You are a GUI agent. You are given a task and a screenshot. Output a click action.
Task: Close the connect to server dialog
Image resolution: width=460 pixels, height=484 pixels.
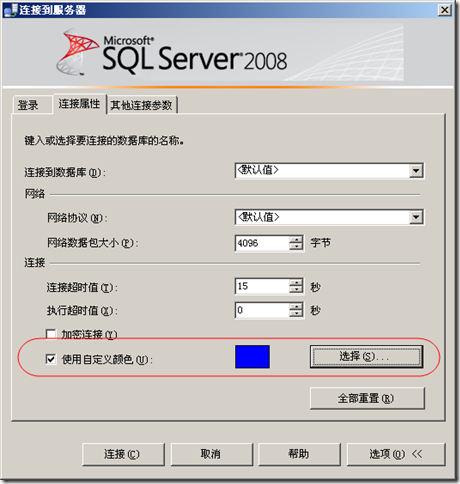click(445, 10)
